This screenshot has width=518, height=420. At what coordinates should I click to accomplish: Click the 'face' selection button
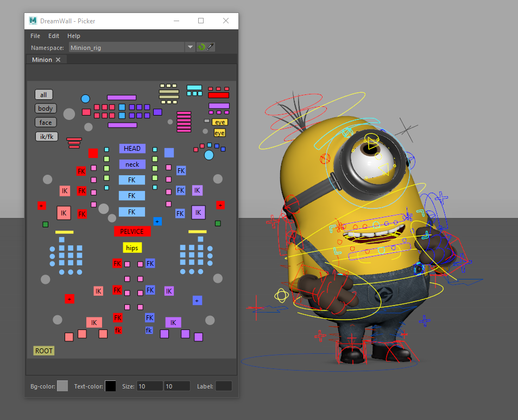(46, 123)
